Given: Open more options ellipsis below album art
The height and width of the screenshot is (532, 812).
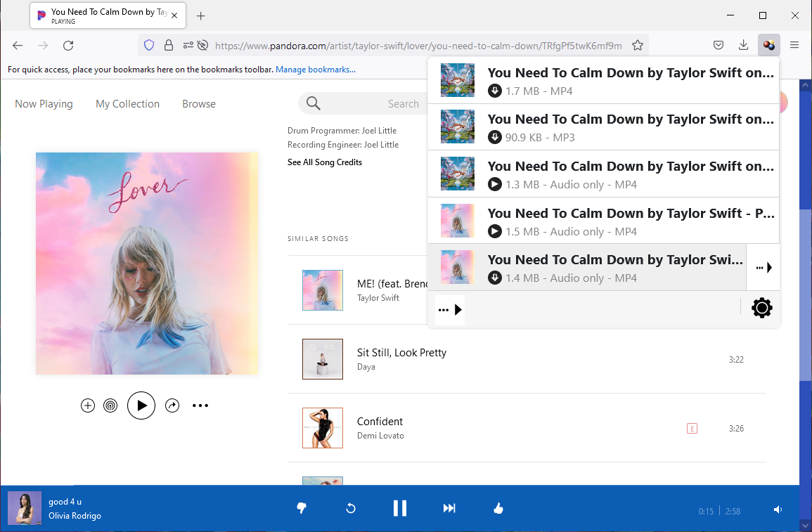Looking at the screenshot, I should click(x=200, y=406).
